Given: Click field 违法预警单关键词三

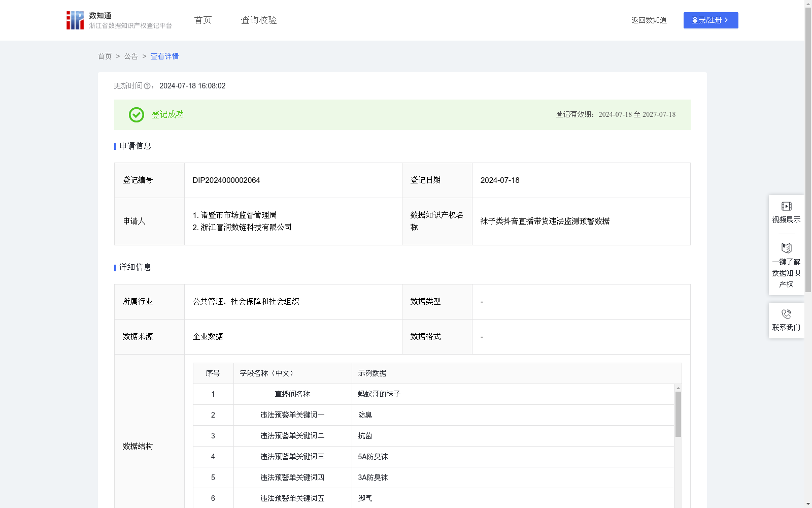Looking at the screenshot, I should (x=292, y=457).
